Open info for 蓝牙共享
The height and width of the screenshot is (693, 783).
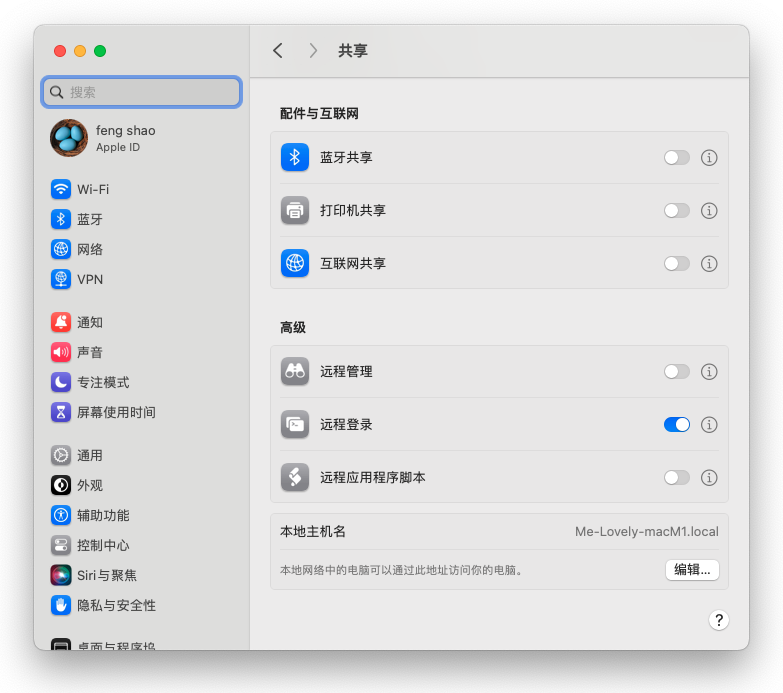709,158
